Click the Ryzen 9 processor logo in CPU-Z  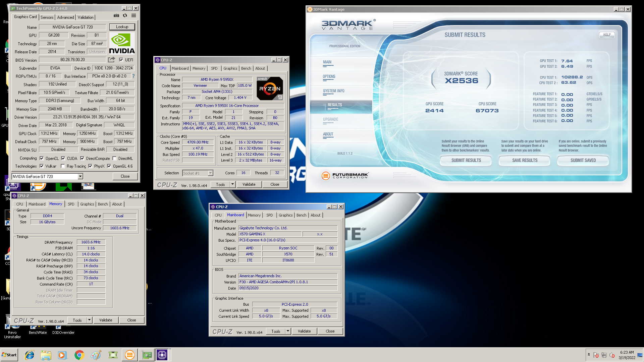(270, 88)
